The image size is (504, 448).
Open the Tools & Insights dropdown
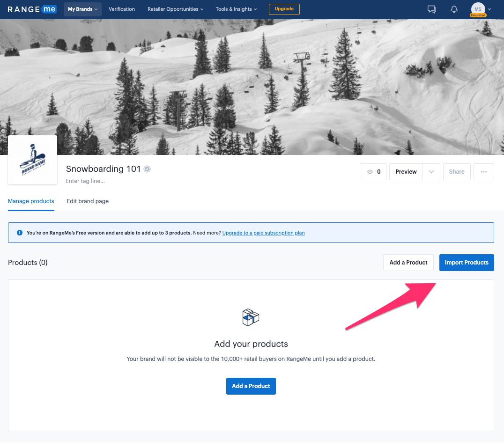pyautogui.click(x=237, y=9)
